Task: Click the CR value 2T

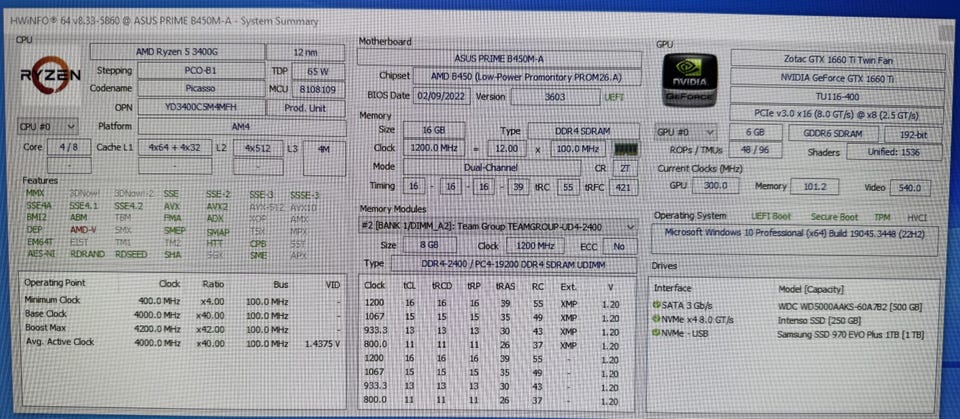Action: tap(624, 168)
